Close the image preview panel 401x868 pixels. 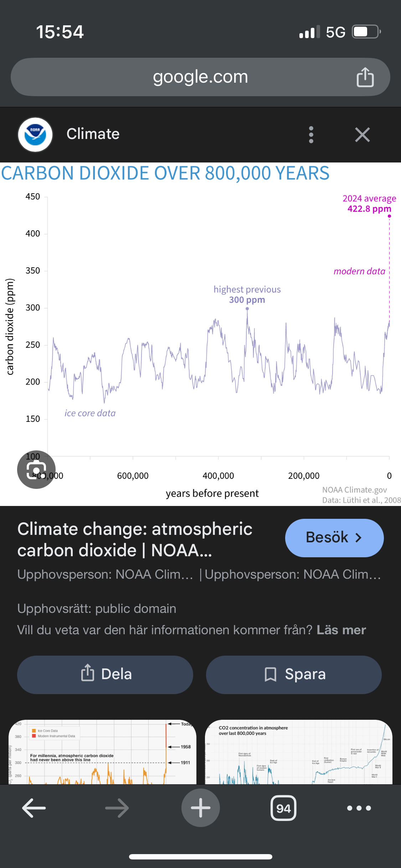tap(362, 135)
